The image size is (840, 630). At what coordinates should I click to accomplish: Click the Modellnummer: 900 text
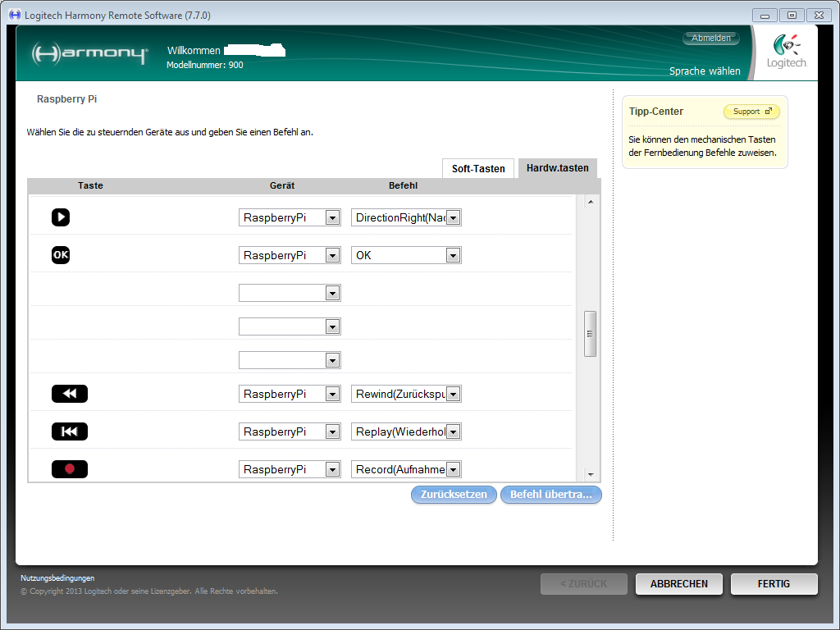pyautogui.click(x=204, y=65)
